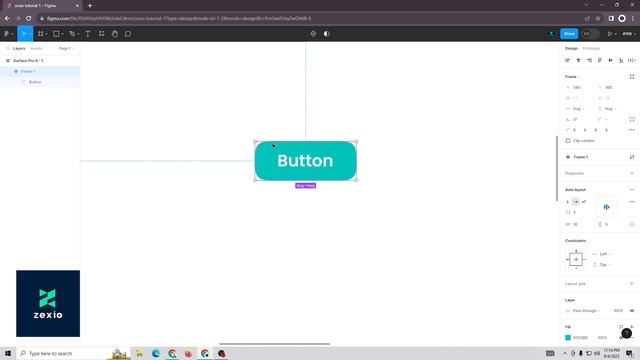The image size is (640, 360).
Task: Open the Figma main menu
Action: point(8,34)
